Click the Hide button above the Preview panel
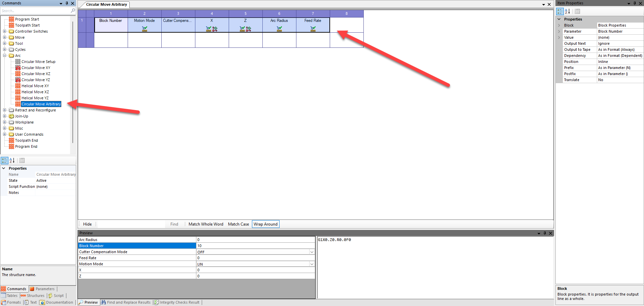Image resolution: width=644 pixels, height=306 pixels. pos(87,224)
